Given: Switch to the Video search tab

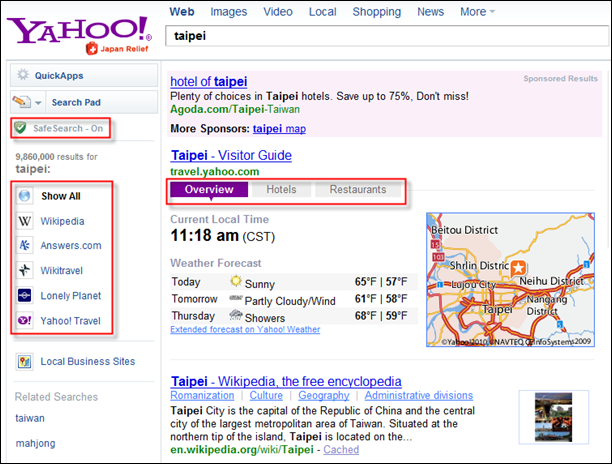Looking at the screenshot, I should pos(278,12).
